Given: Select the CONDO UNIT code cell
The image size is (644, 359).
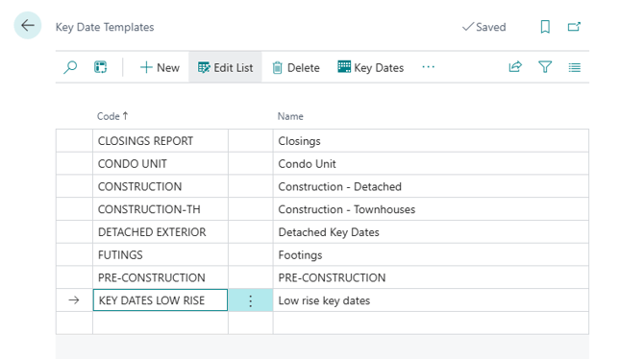Looking at the screenshot, I should pos(161,164).
